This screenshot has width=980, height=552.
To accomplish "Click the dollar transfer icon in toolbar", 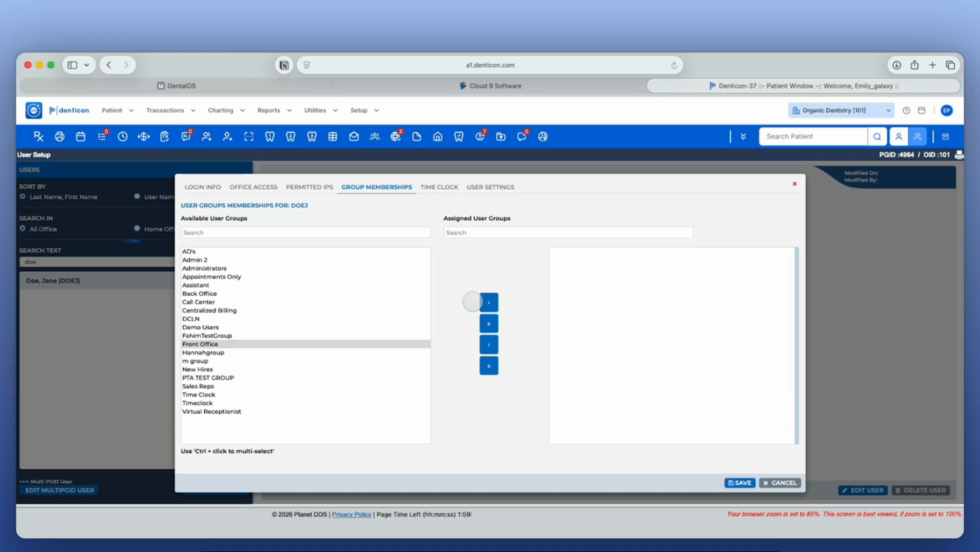I will [143, 137].
